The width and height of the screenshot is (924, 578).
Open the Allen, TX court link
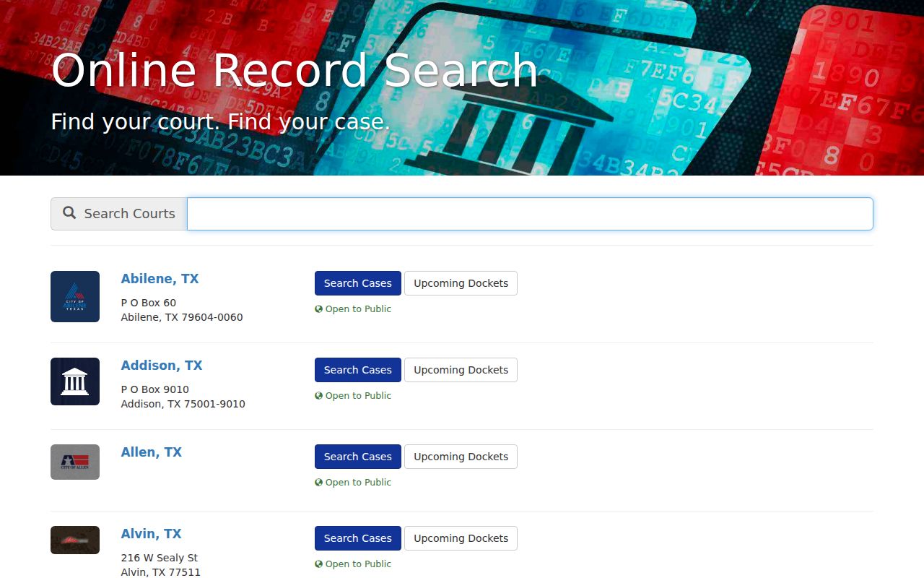[x=152, y=452]
